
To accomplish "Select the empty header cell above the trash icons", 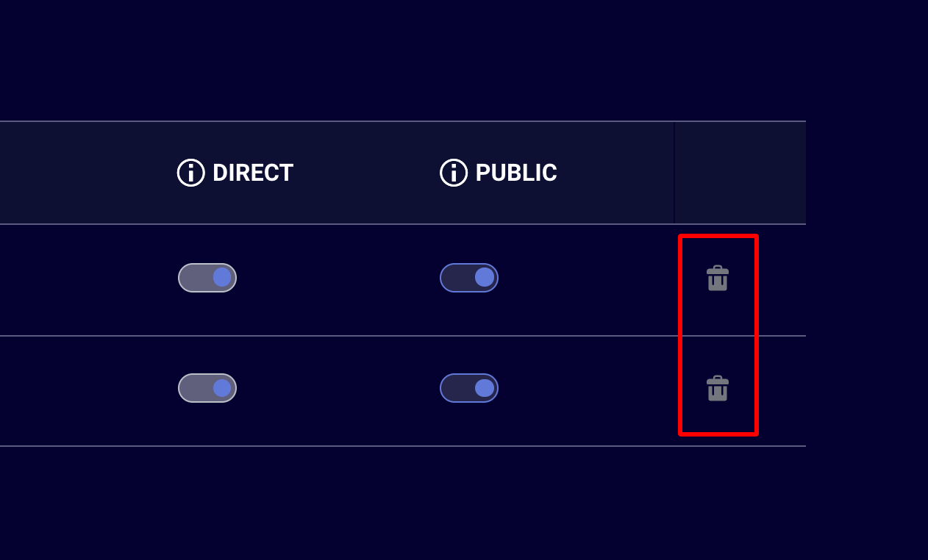I will [x=740, y=173].
